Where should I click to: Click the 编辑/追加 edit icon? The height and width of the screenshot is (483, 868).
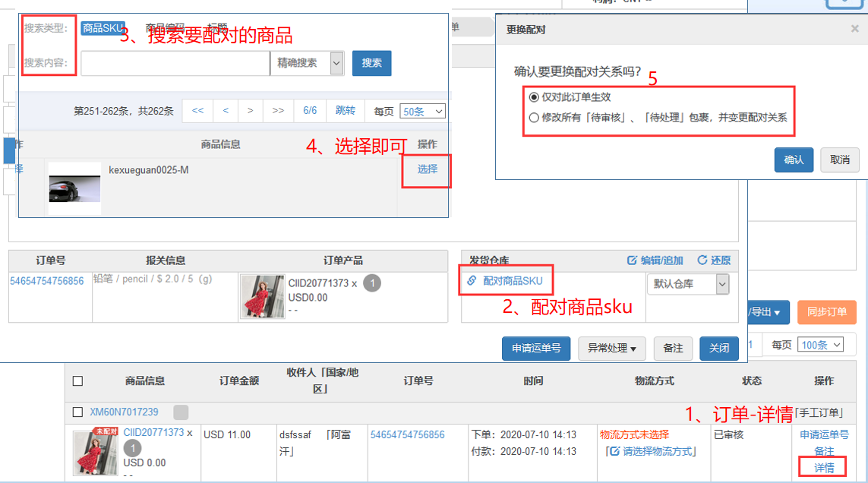tap(632, 260)
